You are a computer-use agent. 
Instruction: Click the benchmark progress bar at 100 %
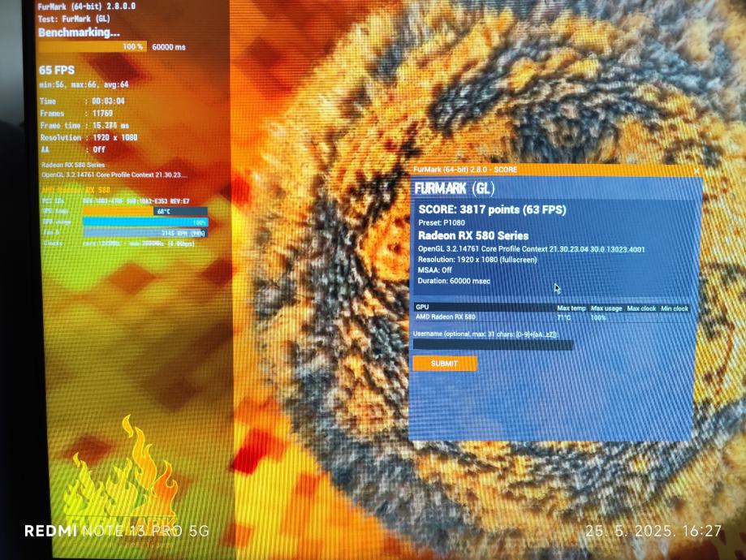(93, 46)
